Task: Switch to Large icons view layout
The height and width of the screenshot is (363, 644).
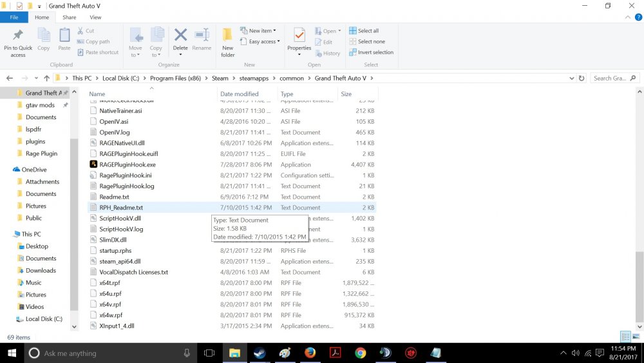Action: [636, 337]
